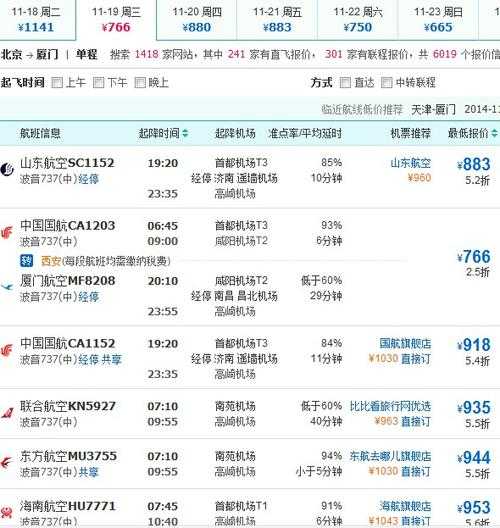The width and height of the screenshot is (500, 528).
Task: Sort by 最低报价 price arrows
Action: (x=494, y=133)
